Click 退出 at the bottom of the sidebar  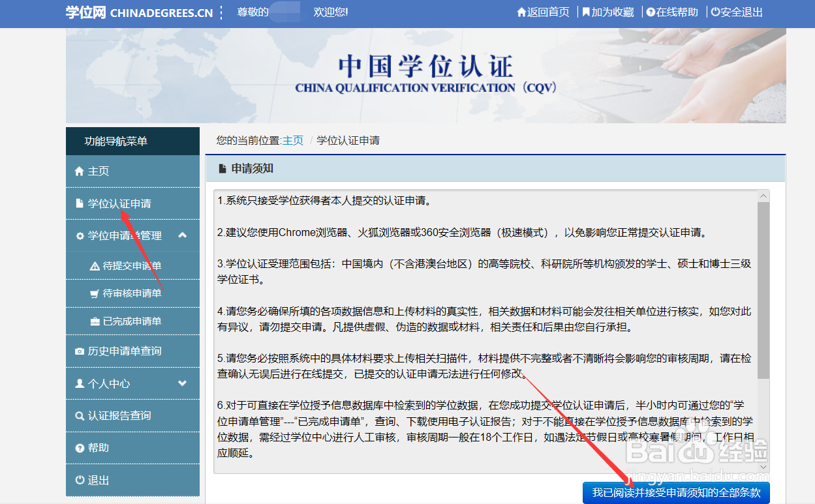93,480
